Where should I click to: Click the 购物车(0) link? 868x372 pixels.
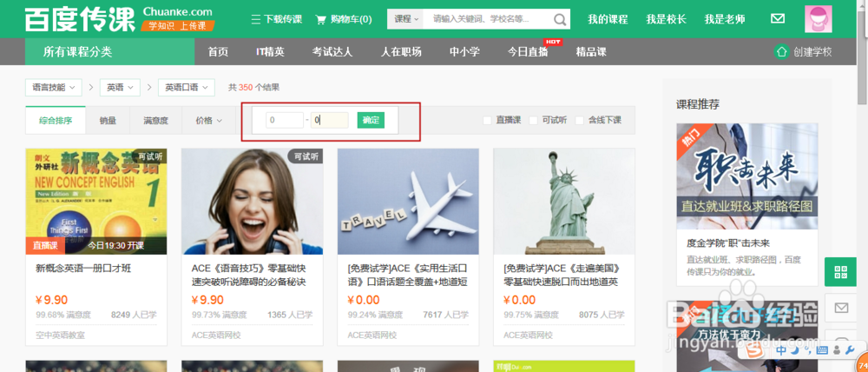click(351, 19)
